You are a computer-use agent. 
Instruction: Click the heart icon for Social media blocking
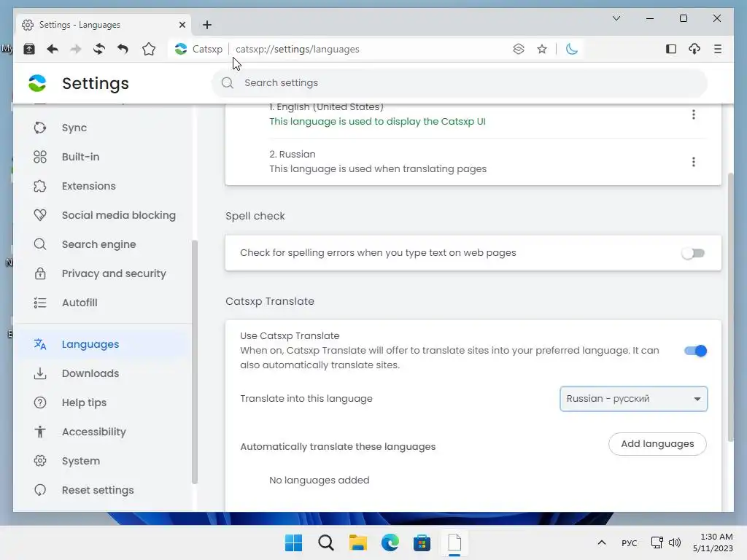[40, 215]
